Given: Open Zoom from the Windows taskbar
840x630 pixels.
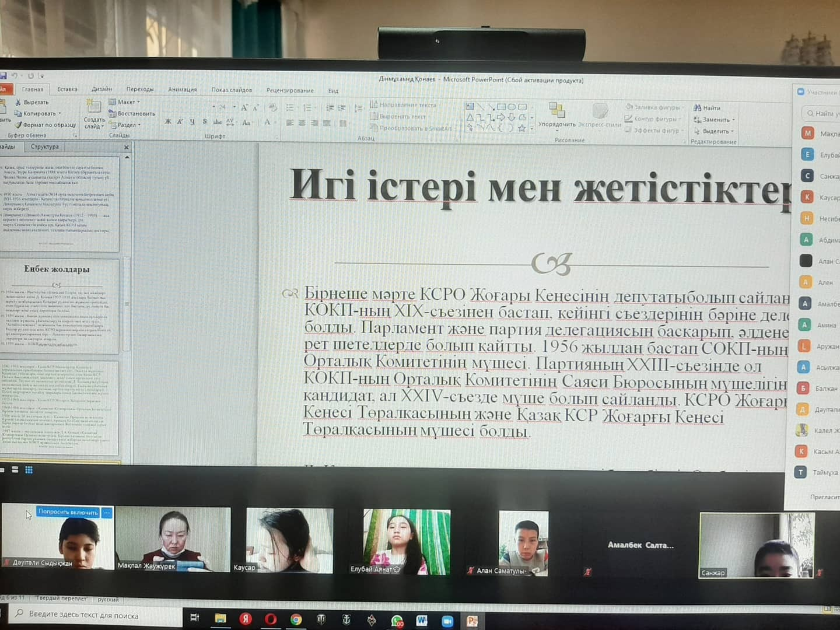Looking at the screenshot, I should [447, 621].
